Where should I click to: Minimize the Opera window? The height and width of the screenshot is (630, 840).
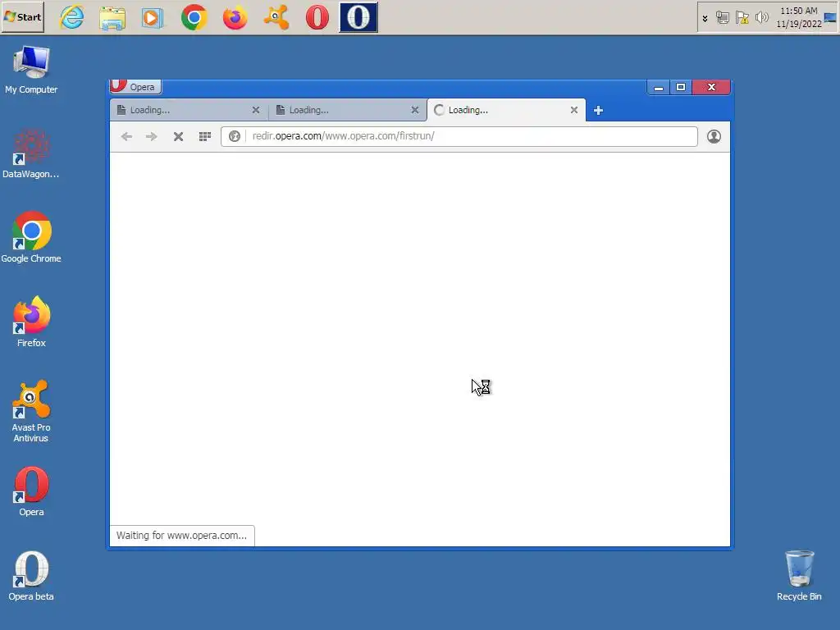click(659, 87)
